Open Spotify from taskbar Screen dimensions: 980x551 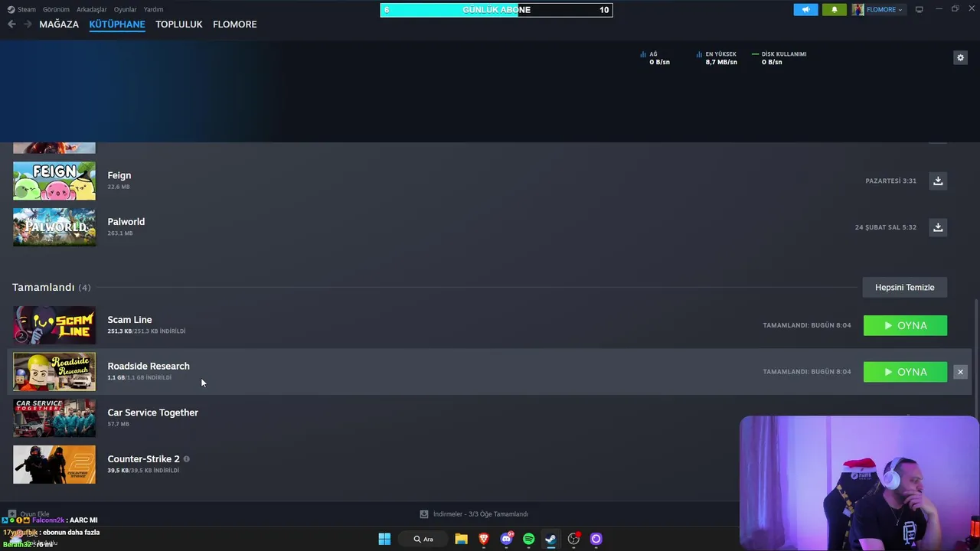(x=528, y=539)
